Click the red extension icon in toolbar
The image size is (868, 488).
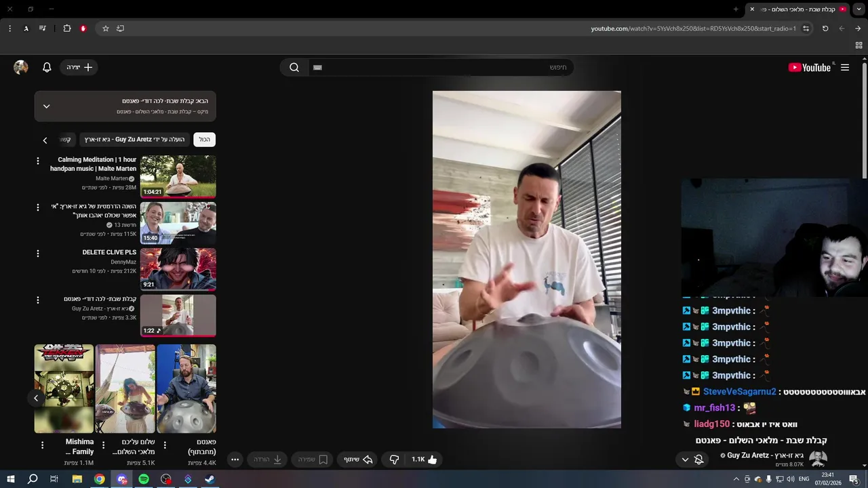click(83, 28)
